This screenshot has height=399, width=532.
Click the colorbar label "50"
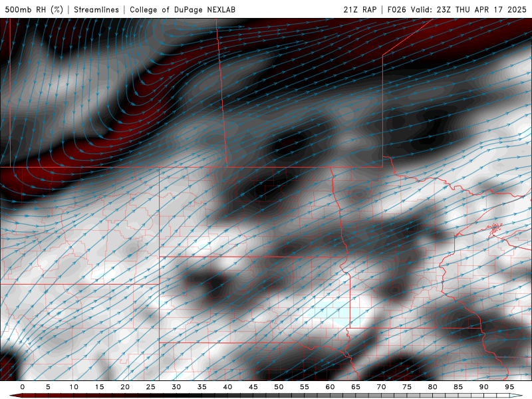click(279, 387)
